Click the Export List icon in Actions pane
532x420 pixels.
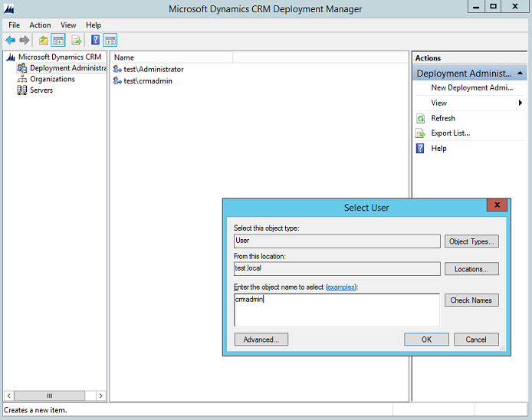tap(420, 133)
